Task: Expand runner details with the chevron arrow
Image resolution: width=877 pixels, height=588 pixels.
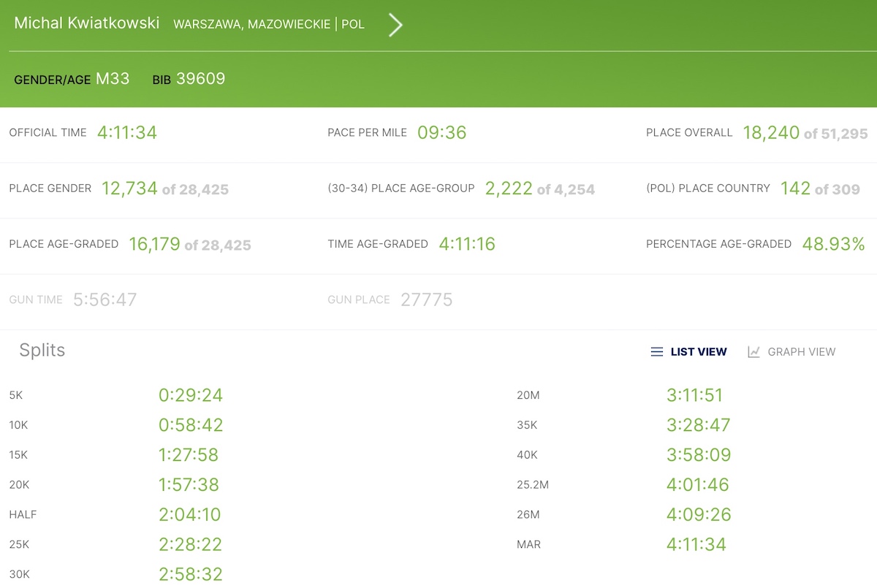Action: coord(395,25)
